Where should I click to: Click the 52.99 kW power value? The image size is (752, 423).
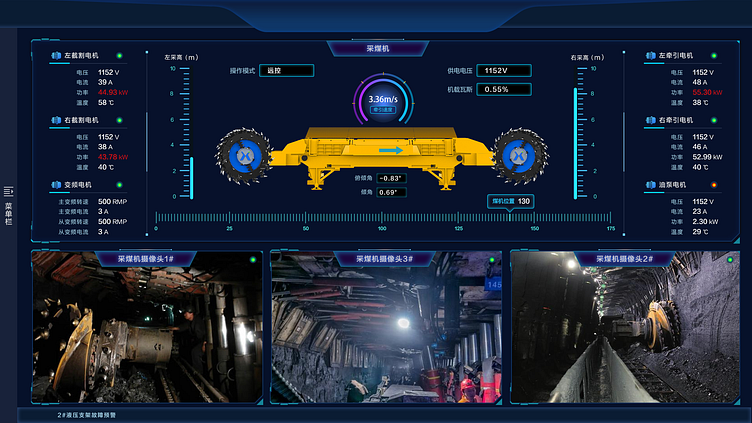point(707,157)
